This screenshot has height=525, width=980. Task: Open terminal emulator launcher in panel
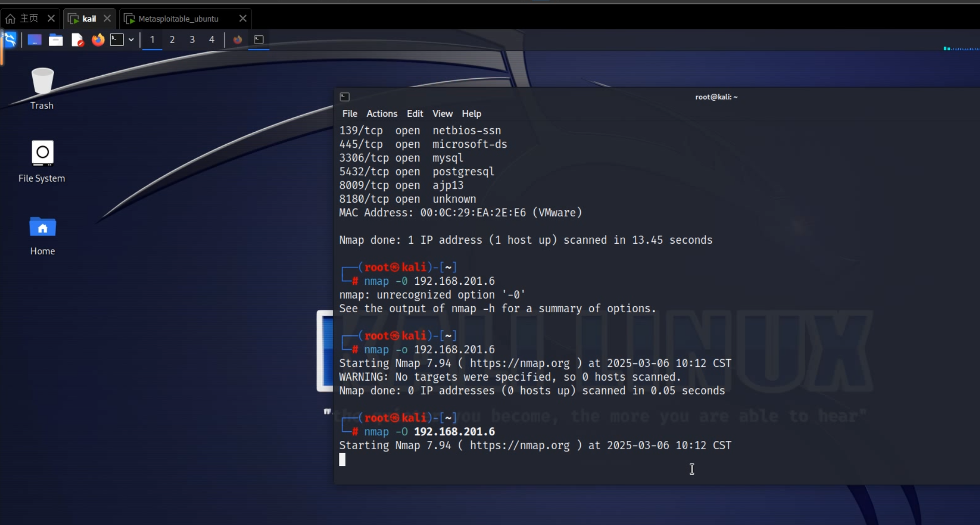pyautogui.click(x=117, y=39)
